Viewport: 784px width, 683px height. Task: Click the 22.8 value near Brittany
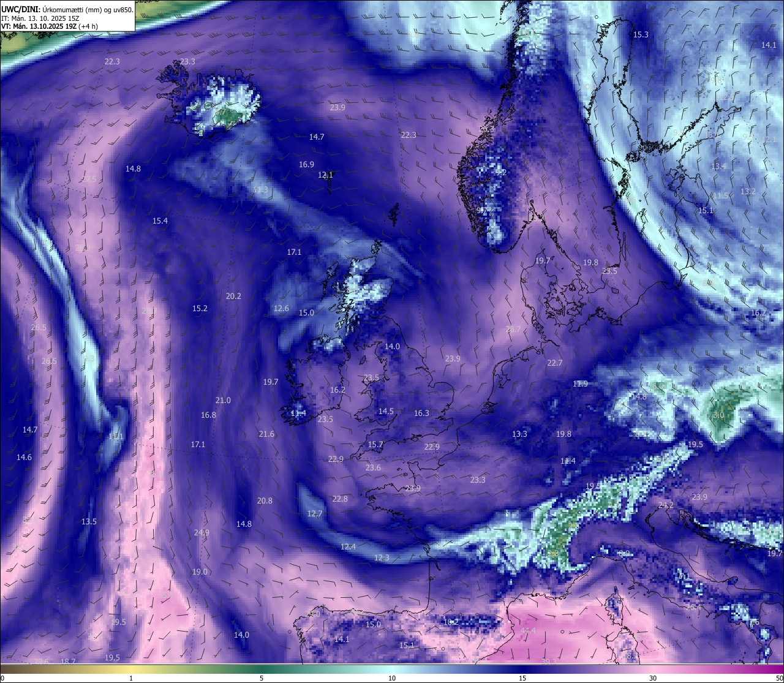(340, 499)
